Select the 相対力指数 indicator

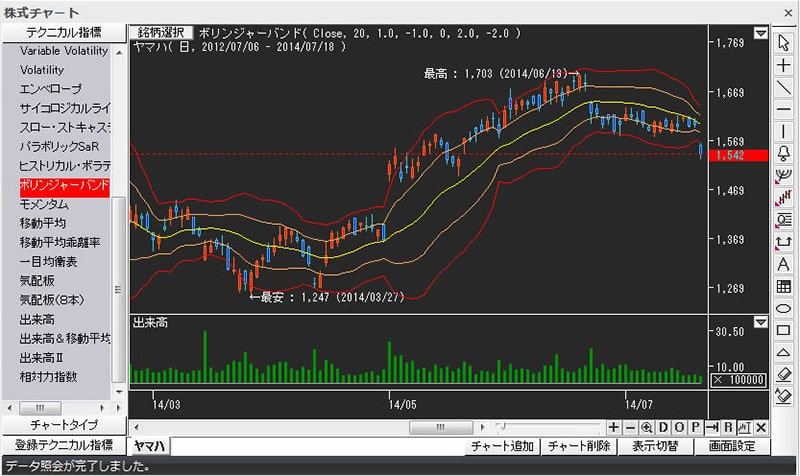pos(48,377)
